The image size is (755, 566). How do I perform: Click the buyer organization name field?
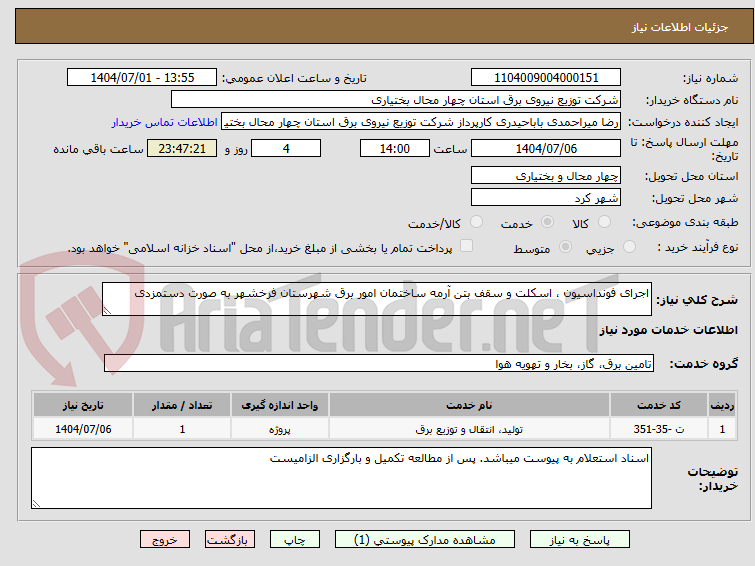pos(396,100)
